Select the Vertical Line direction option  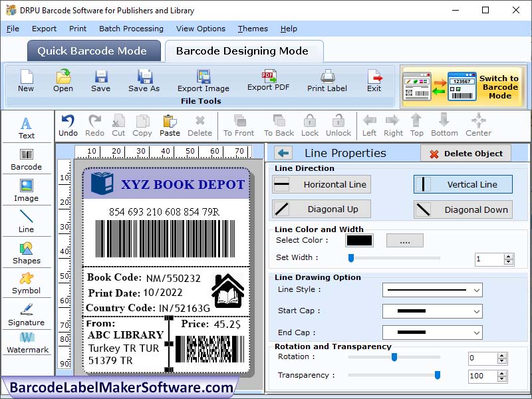pos(462,184)
